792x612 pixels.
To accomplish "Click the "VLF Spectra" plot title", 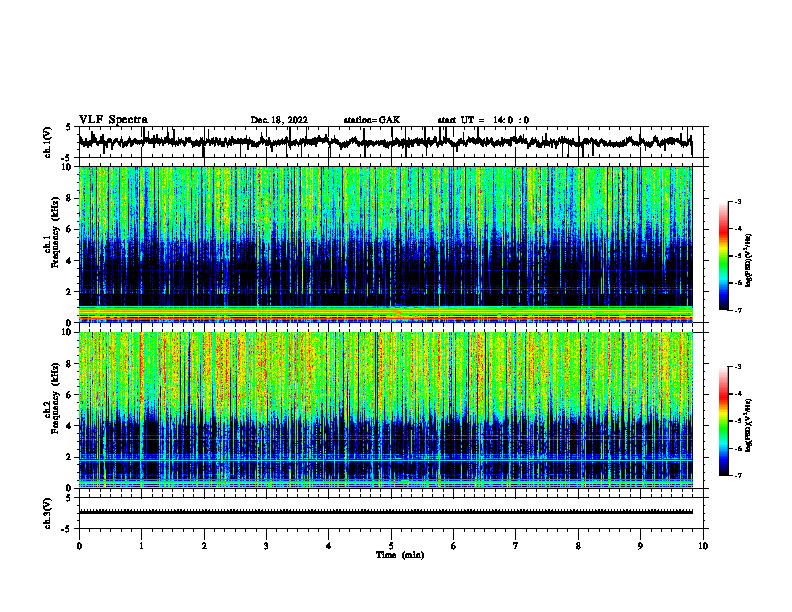I will [x=113, y=120].
